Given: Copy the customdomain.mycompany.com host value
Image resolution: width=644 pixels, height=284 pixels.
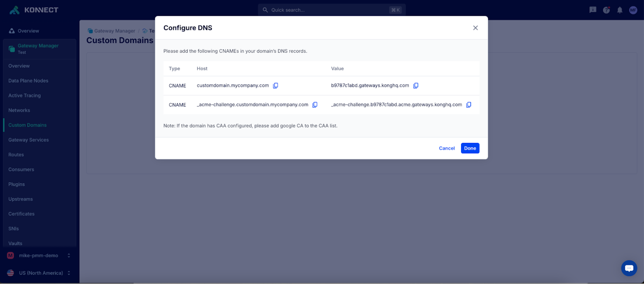Looking at the screenshot, I should (275, 85).
